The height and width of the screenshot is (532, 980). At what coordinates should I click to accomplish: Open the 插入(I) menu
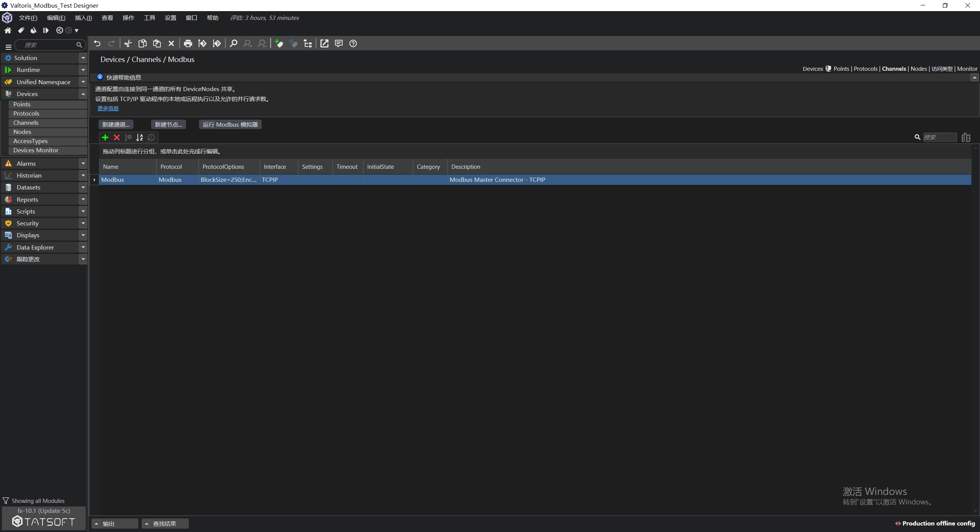tap(83, 18)
